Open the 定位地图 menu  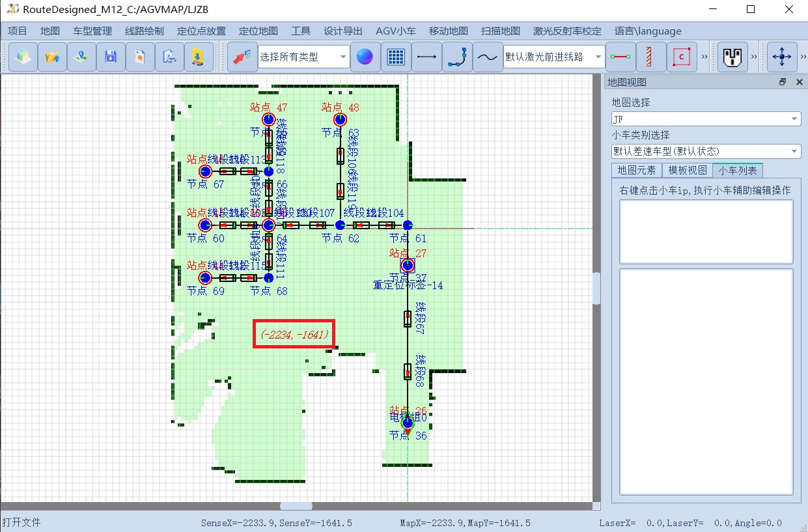click(x=258, y=31)
